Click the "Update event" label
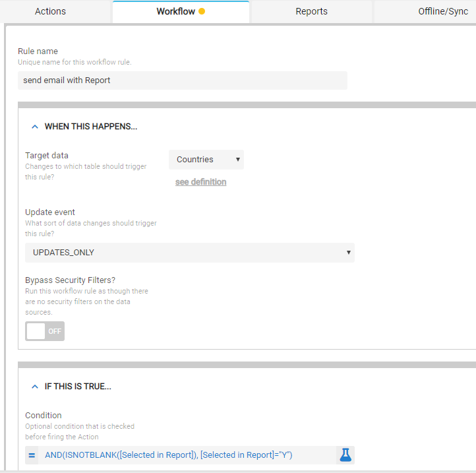Screen dimensions: 476x473 (50, 212)
